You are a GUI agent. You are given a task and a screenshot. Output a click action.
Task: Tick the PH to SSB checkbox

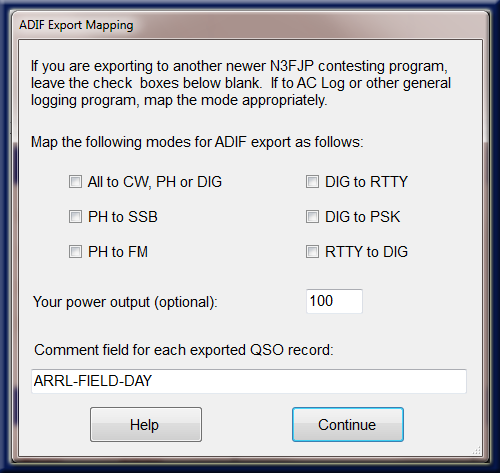75,217
